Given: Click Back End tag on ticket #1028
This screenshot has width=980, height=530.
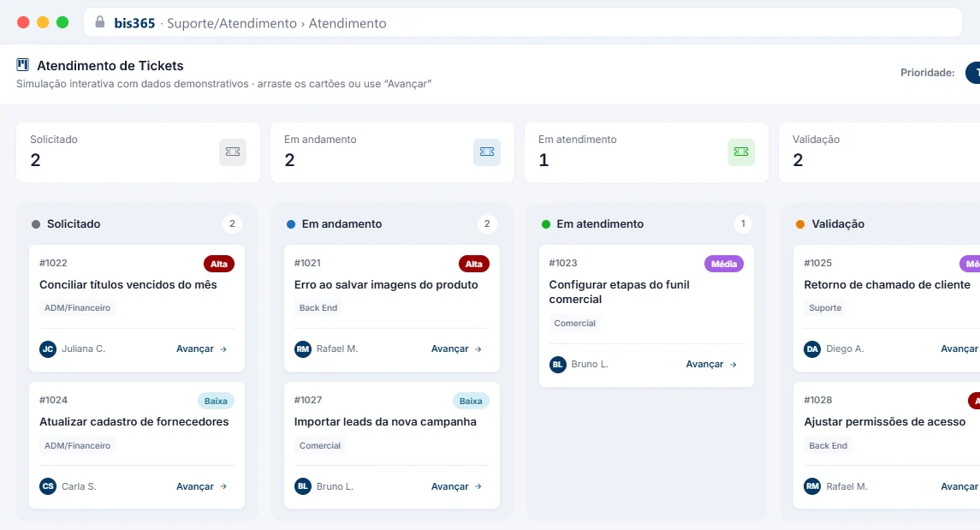Looking at the screenshot, I should click(x=829, y=445).
